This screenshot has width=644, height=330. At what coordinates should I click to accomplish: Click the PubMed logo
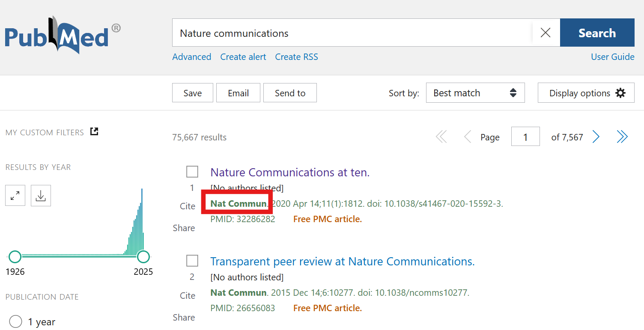(x=63, y=35)
